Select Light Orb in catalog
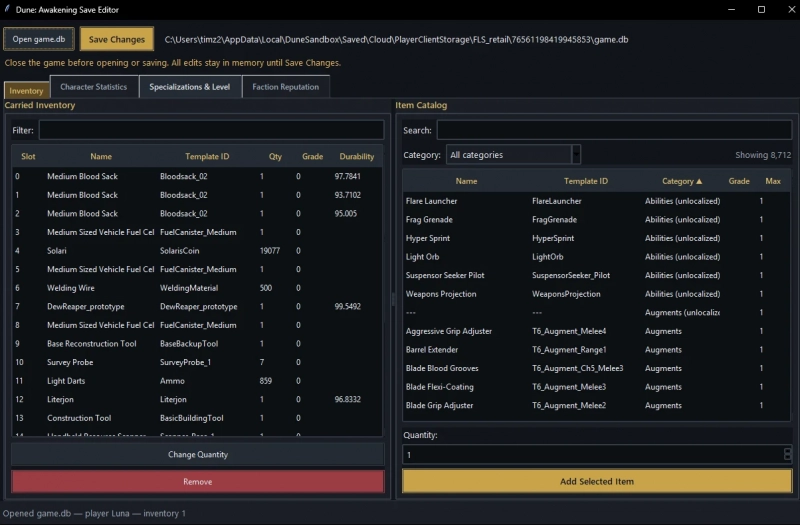The width and height of the screenshot is (800, 525). pyautogui.click(x=596, y=257)
